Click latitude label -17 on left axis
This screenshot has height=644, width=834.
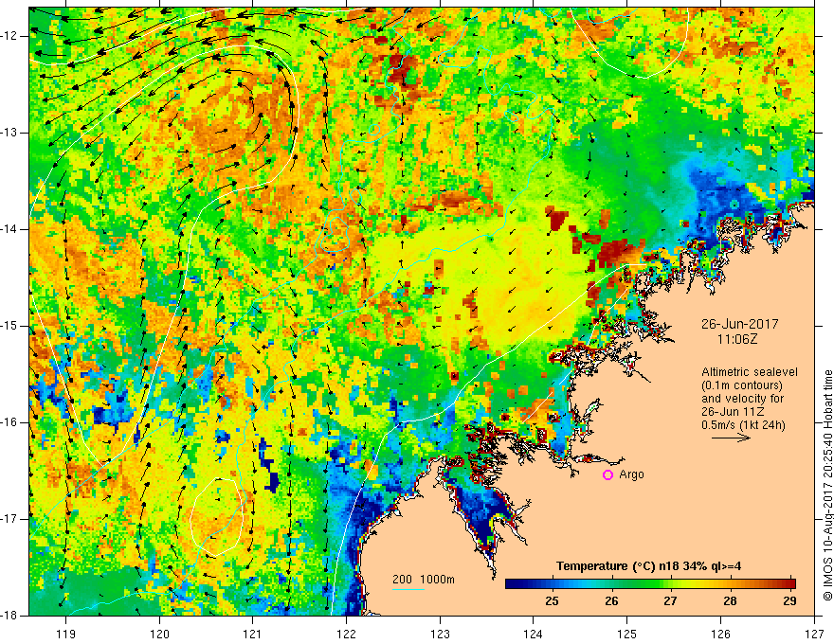pyautogui.click(x=10, y=519)
